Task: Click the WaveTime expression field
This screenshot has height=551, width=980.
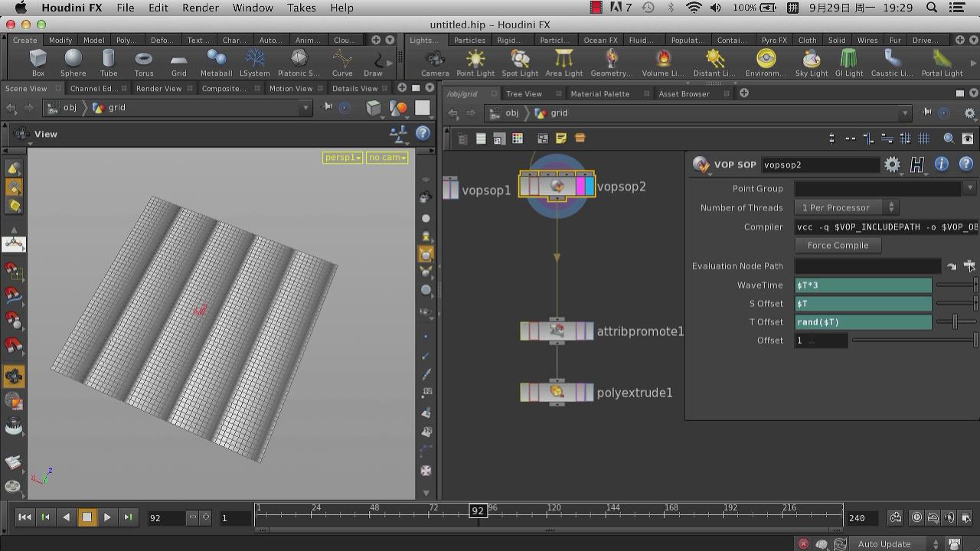Action: point(864,285)
